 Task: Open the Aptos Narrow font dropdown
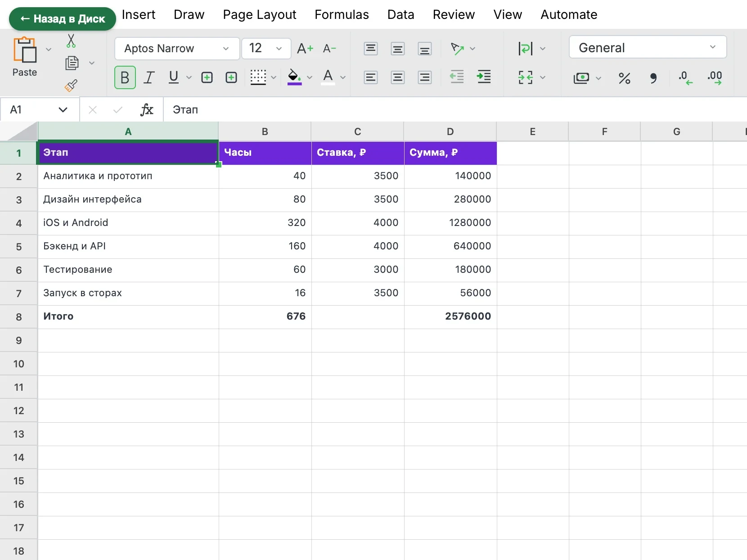point(177,49)
